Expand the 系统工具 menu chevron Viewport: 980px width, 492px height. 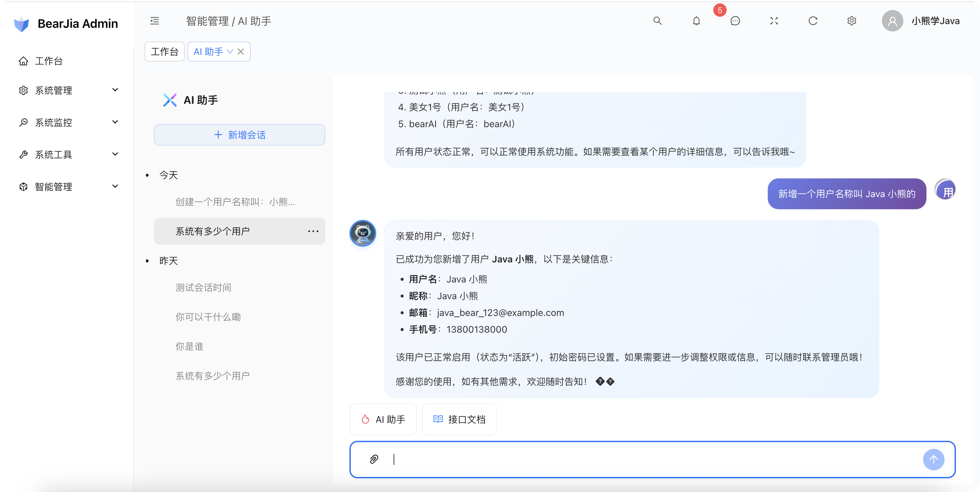pyautogui.click(x=115, y=154)
